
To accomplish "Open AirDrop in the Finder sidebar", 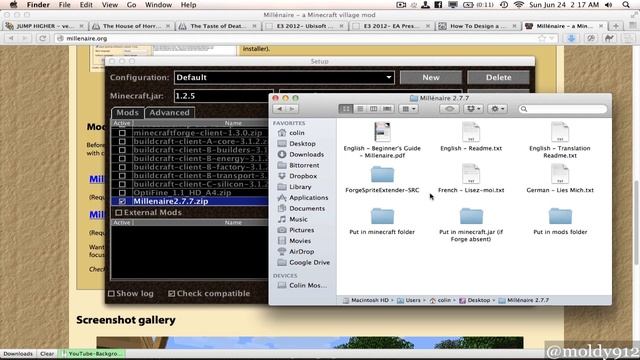I will [302, 251].
